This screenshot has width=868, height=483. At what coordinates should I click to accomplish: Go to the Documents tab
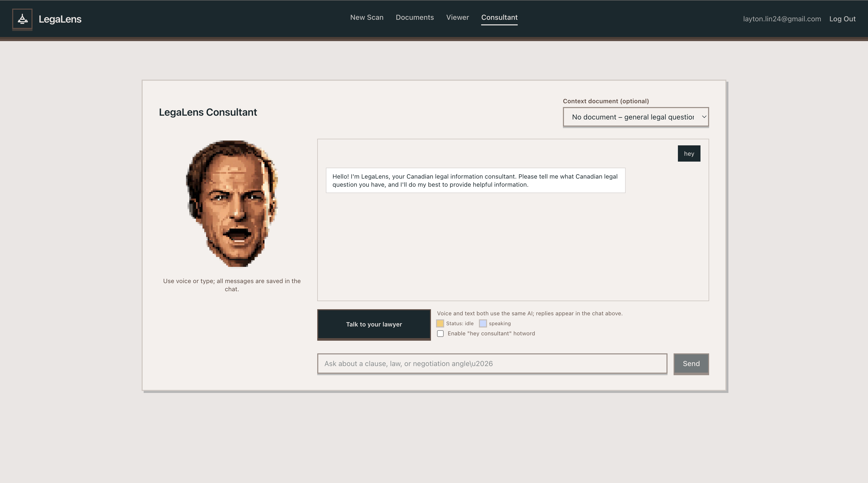[x=414, y=18]
